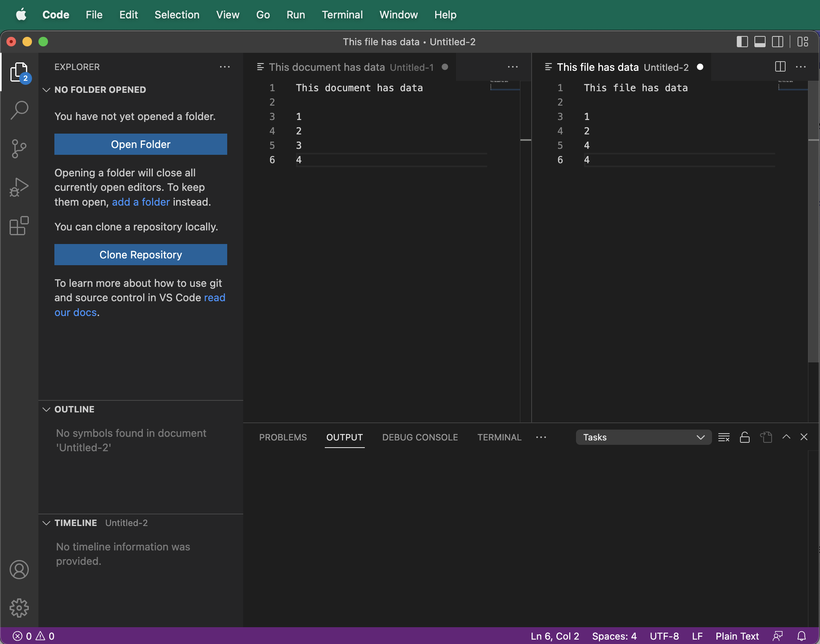This screenshot has width=820, height=644.
Task: Open the Run and Debug view
Action: click(19, 187)
